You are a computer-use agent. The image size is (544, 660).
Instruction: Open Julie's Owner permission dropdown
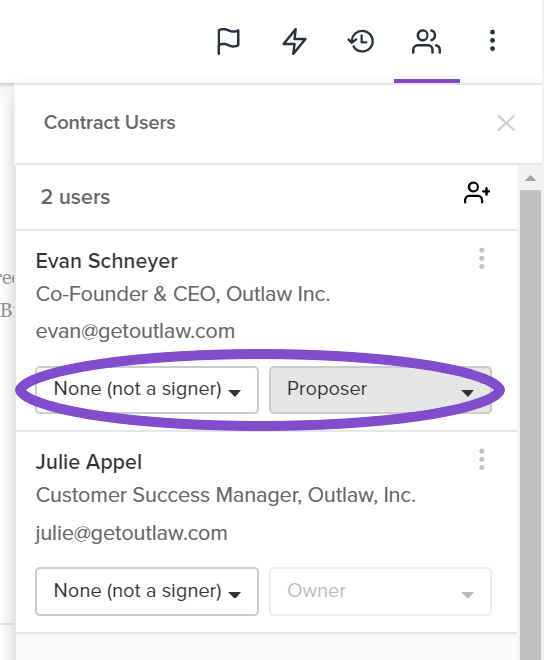(x=380, y=591)
